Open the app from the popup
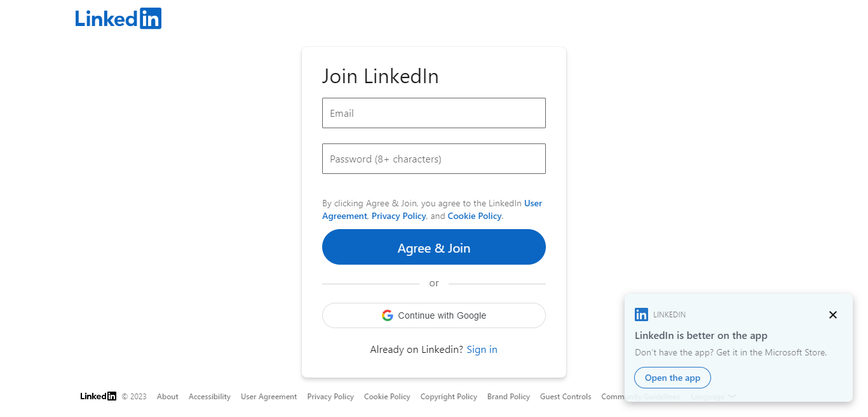The height and width of the screenshot is (417, 868). pos(672,378)
